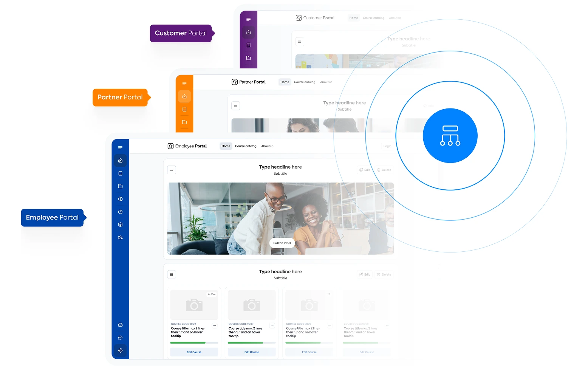Click the green progress bar on second course card
Screen dimensions: 588x381
[245, 343]
